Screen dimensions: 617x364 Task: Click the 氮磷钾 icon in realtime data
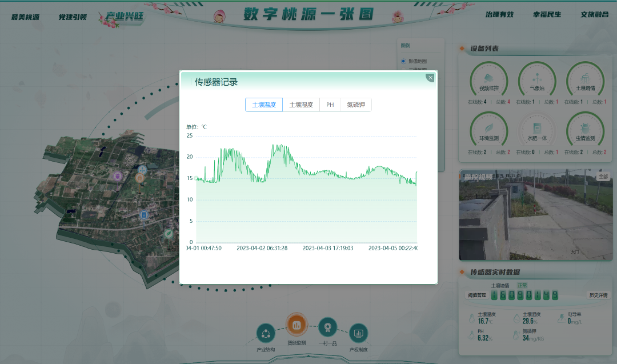pyautogui.click(x=516, y=335)
